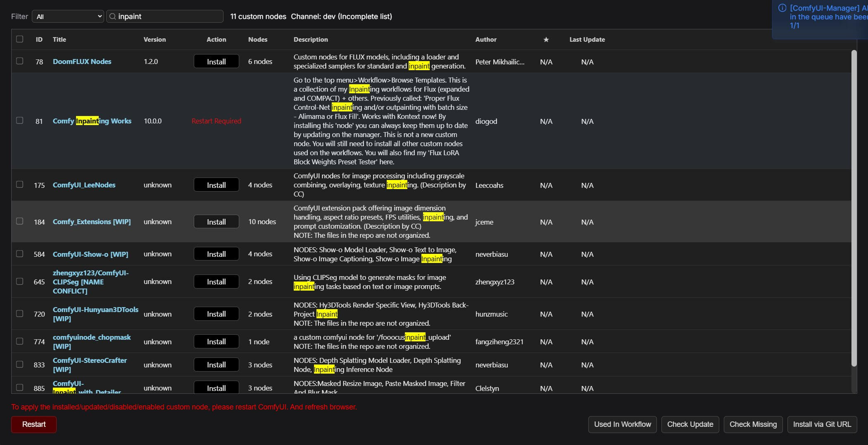This screenshot has height=445, width=868.
Task: Check the DoomFLUX Nodes row checkbox
Action: (19, 61)
